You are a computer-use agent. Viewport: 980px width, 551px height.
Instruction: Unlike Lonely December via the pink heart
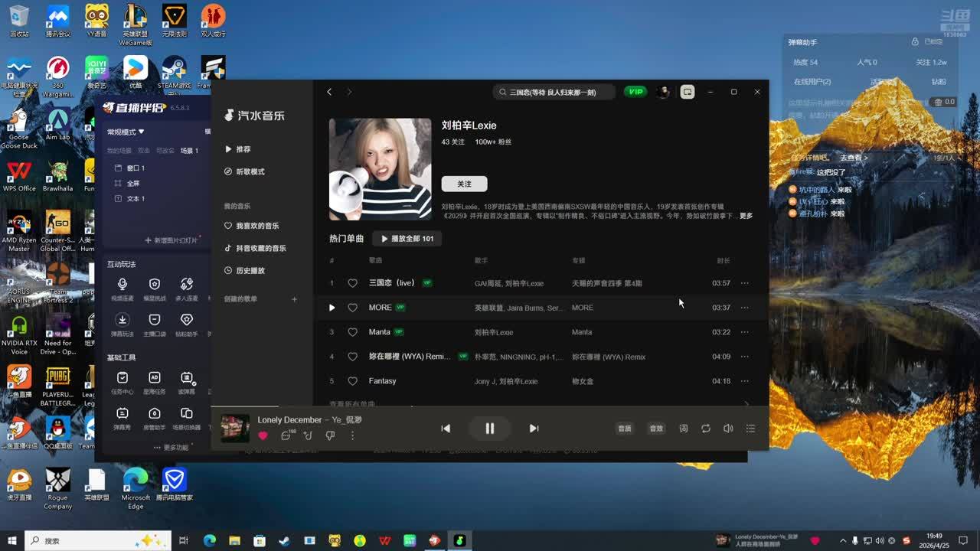point(263,435)
